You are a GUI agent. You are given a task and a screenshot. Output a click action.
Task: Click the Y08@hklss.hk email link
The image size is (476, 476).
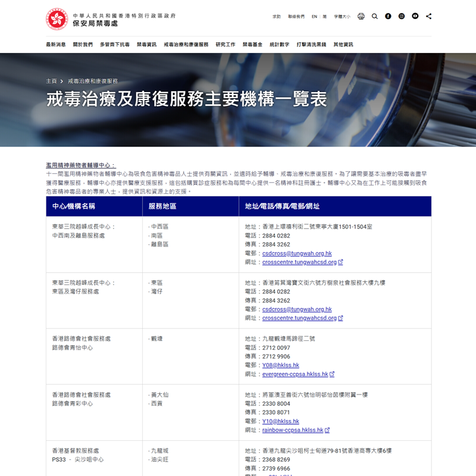click(x=280, y=365)
